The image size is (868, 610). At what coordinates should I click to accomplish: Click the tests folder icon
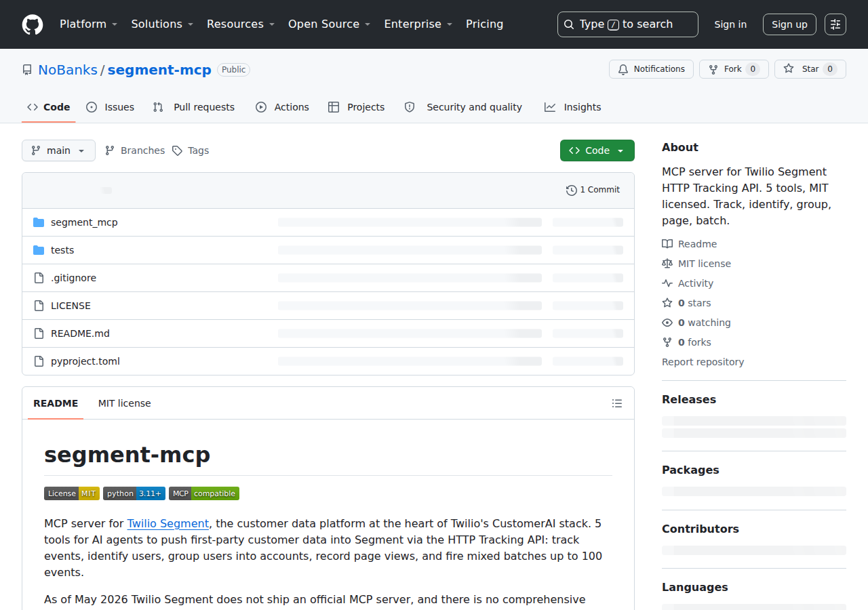pos(39,250)
